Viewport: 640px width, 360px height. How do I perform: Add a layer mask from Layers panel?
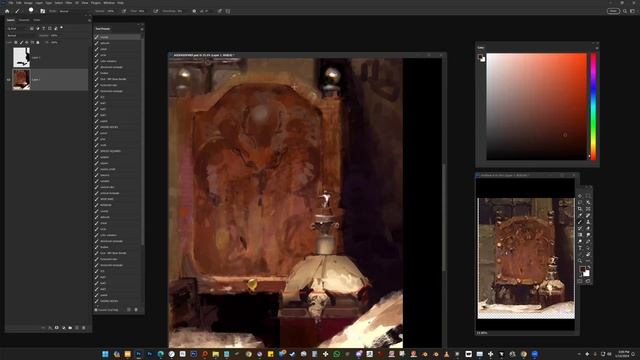pos(57,327)
